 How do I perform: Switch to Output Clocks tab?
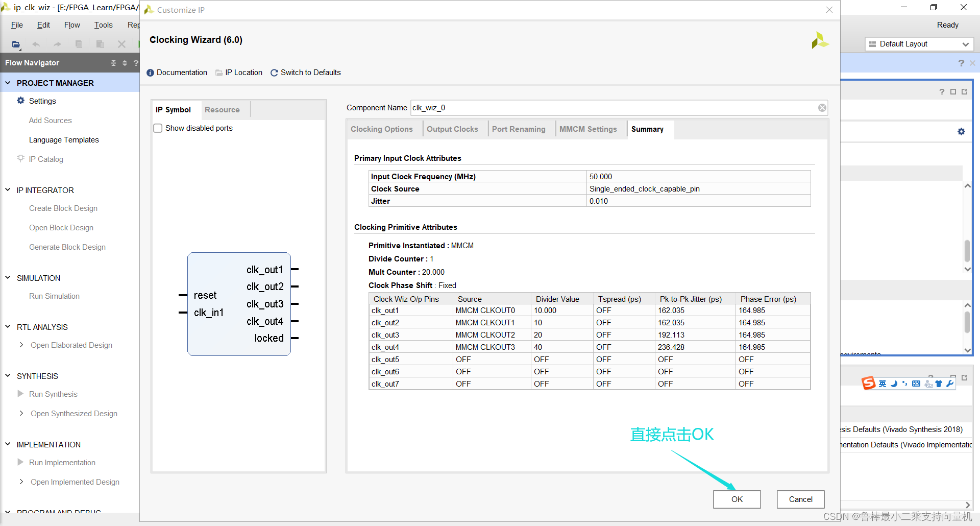point(452,129)
